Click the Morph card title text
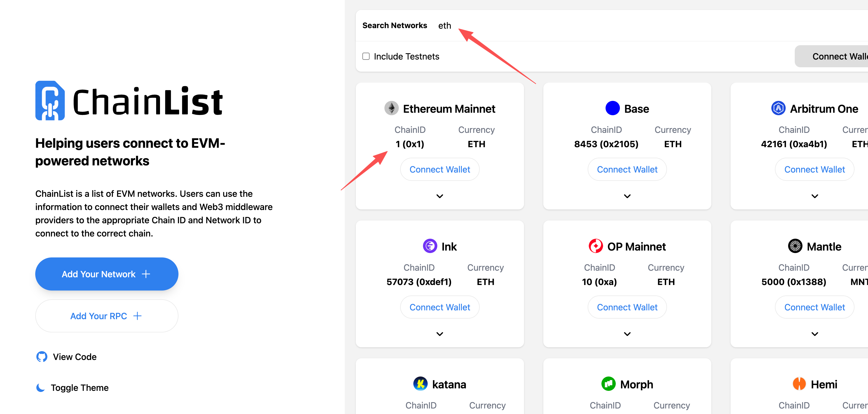The image size is (868, 414). click(636, 384)
